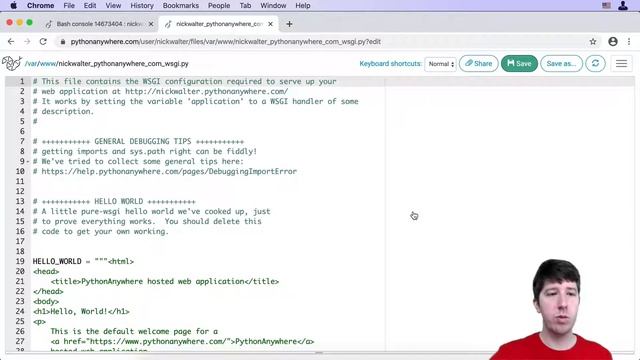Click on the HELLO_WORLD variable line

tap(83, 261)
